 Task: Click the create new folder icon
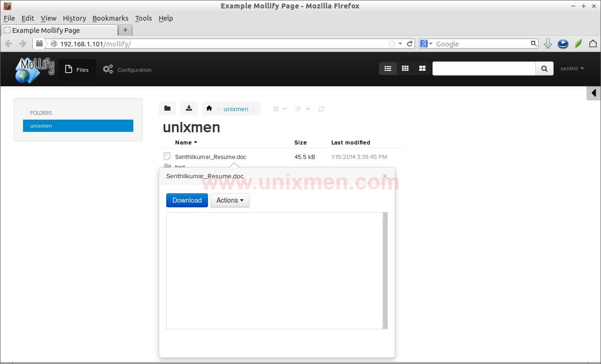pyautogui.click(x=167, y=108)
